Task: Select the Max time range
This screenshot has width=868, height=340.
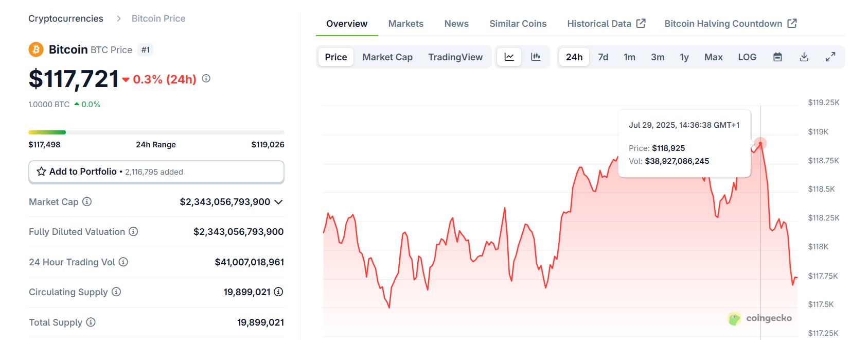Action: coord(713,57)
